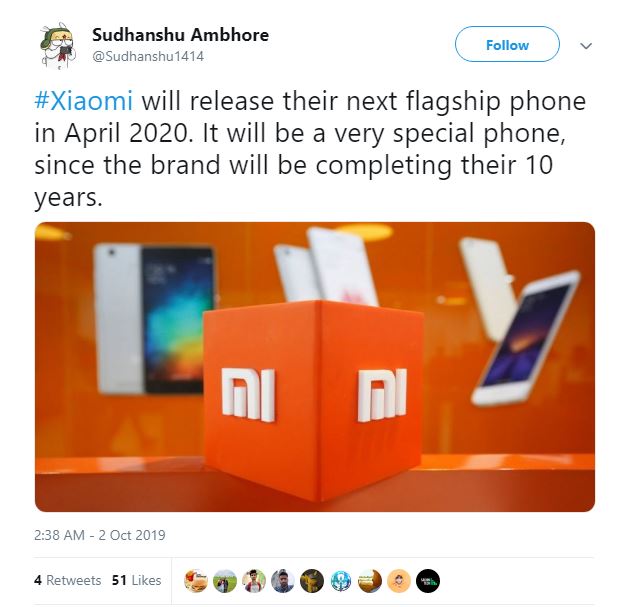Open the peach cartoon-face liker avatar
627x607 pixels.
pyautogui.click(x=399, y=580)
